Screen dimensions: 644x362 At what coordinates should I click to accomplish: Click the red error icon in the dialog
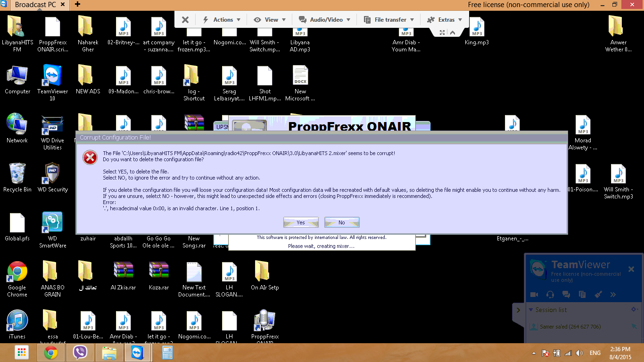(x=90, y=157)
